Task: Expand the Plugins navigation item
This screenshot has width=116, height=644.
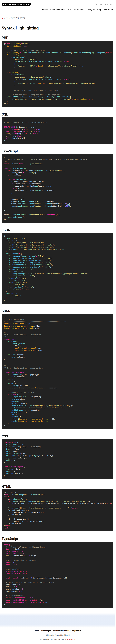Action: point(91,9)
